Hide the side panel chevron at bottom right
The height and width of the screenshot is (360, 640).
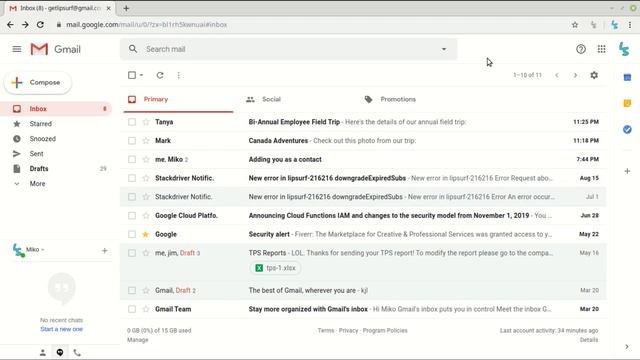point(627,347)
